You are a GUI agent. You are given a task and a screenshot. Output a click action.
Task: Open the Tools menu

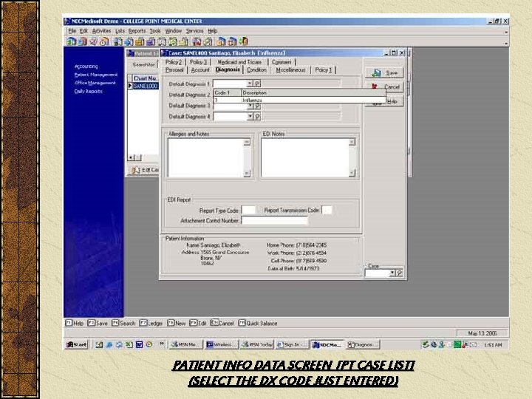(155, 31)
